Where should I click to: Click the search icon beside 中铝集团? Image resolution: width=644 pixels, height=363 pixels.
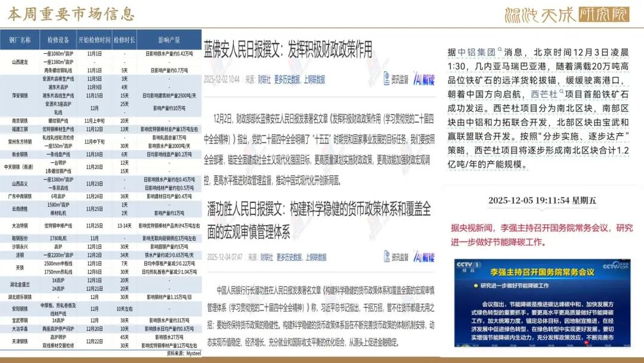(x=500, y=50)
